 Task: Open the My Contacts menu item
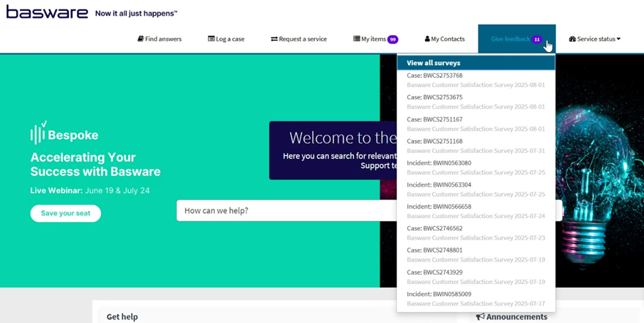coord(445,39)
